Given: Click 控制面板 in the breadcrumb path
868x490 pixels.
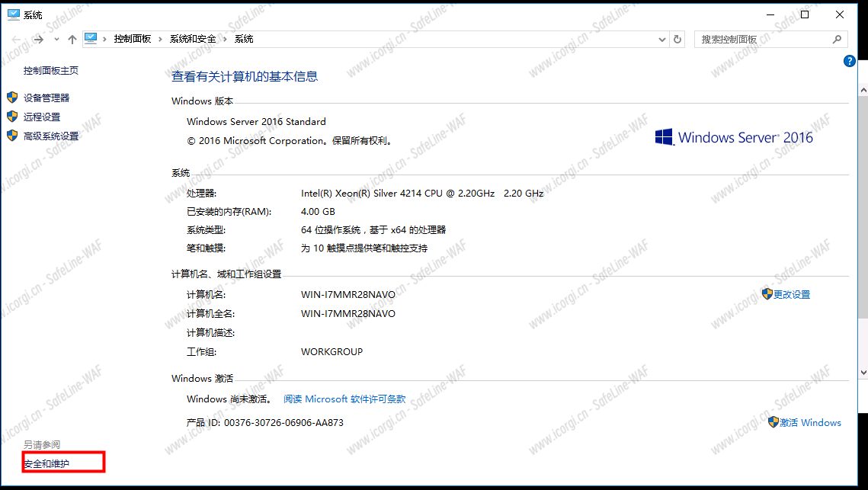Looking at the screenshot, I should [133, 39].
